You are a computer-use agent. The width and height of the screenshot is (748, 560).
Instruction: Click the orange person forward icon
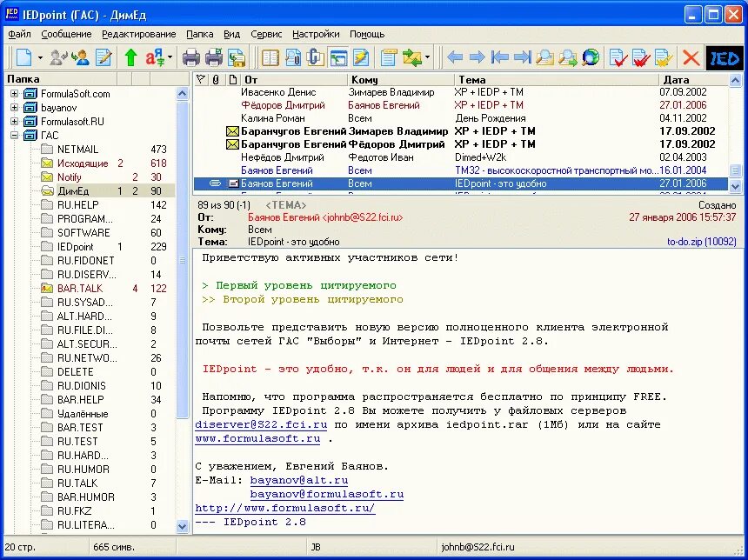[81, 57]
